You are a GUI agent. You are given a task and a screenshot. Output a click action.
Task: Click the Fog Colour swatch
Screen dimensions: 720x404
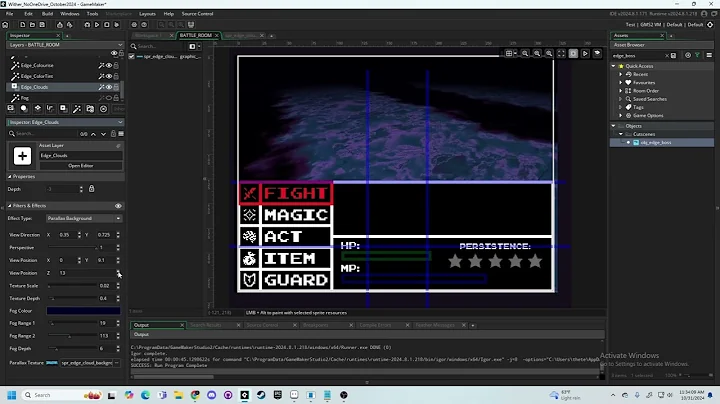pos(84,311)
